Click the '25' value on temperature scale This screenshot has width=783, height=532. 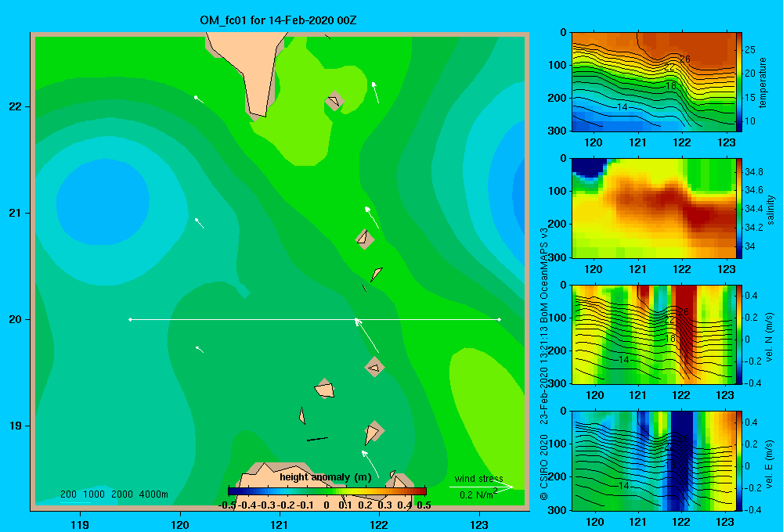pyautogui.click(x=750, y=50)
